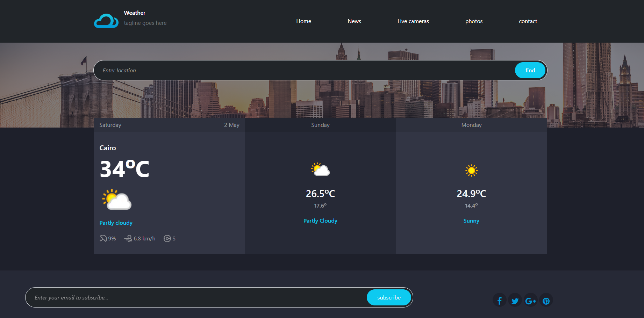The height and width of the screenshot is (318, 644).
Task: Click the 9% rain chance value
Action: [112, 239]
